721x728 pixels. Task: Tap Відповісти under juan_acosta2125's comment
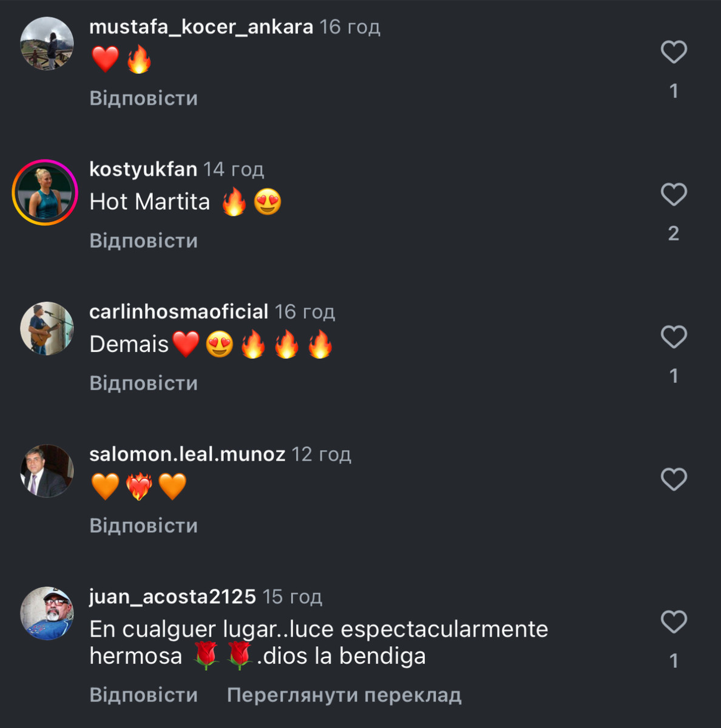click(143, 695)
